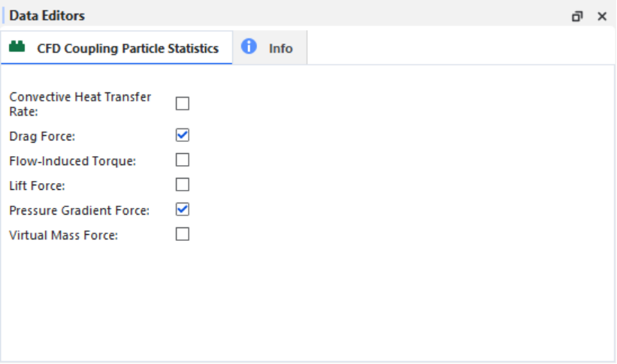Disable the Pressure Gradient Force checkbox
Image resolution: width=617 pixels, height=364 pixels.
click(x=182, y=209)
